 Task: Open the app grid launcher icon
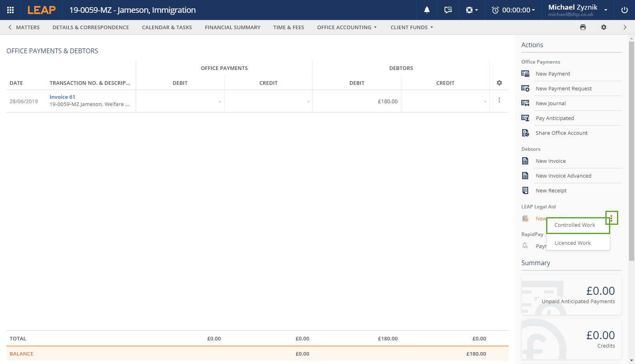point(10,10)
